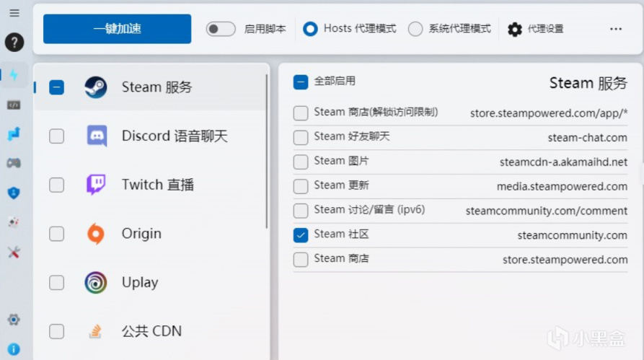Check Steam 图片 checkbox
This screenshot has height=360, width=644.
coord(301,162)
